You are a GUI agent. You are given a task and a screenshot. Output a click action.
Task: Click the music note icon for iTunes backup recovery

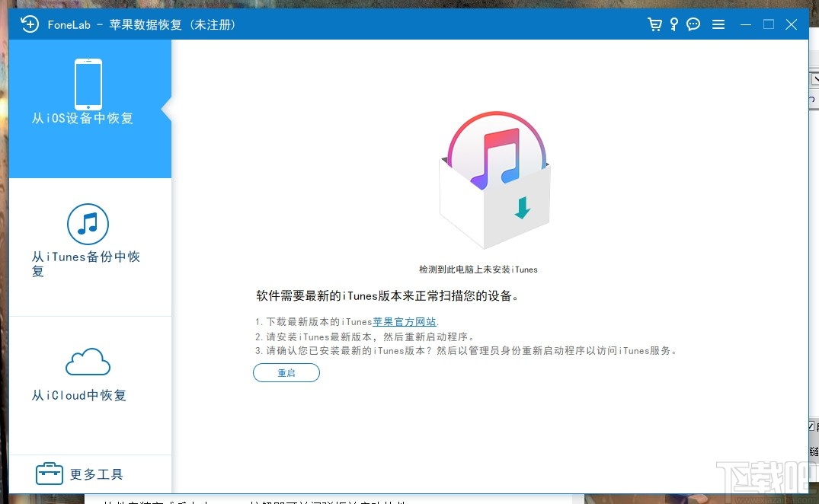tap(88, 224)
